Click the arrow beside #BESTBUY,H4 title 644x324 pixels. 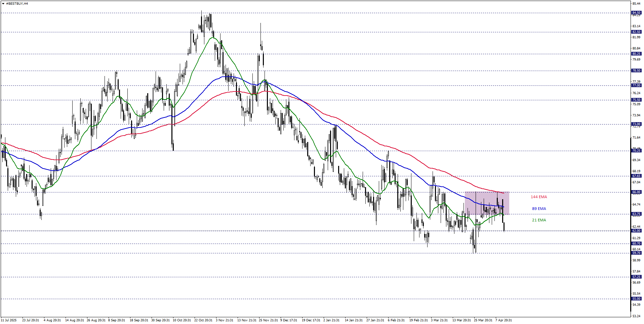point(3,3)
